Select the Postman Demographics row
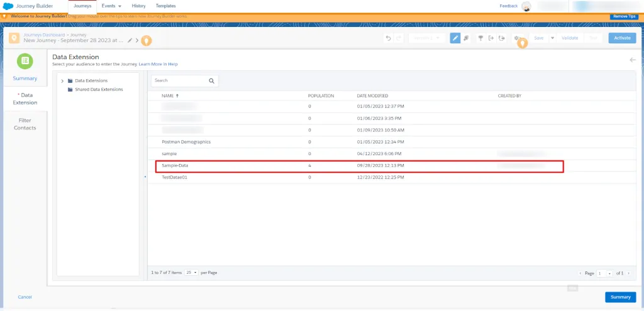 392,142
